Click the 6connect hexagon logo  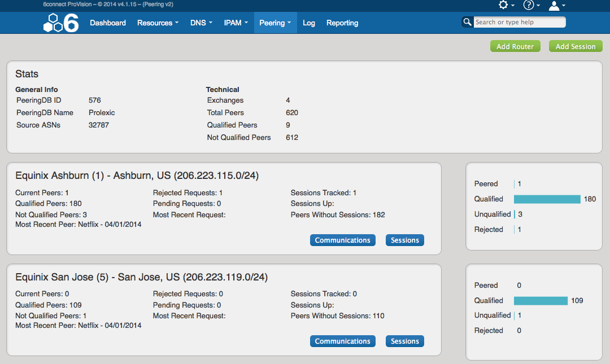60,23
